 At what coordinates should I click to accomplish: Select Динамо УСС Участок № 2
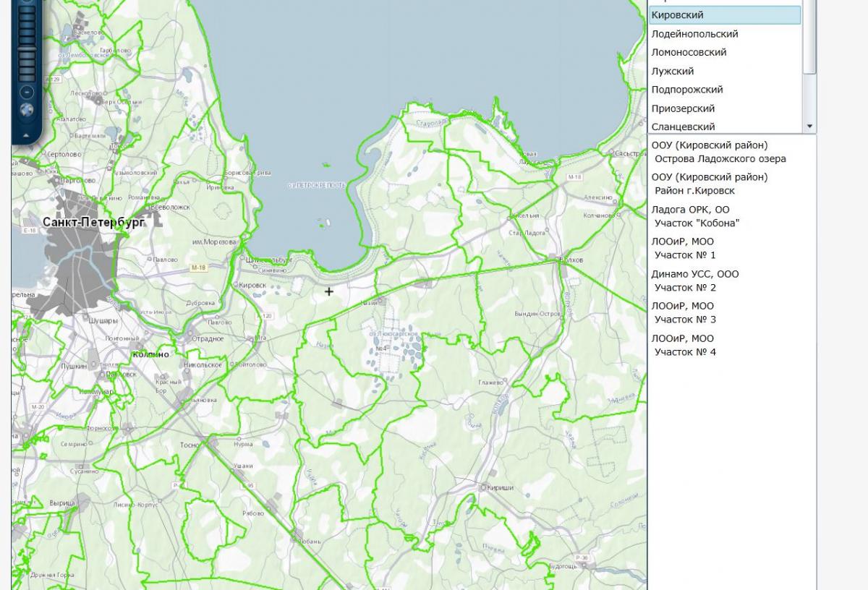coord(694,281)
